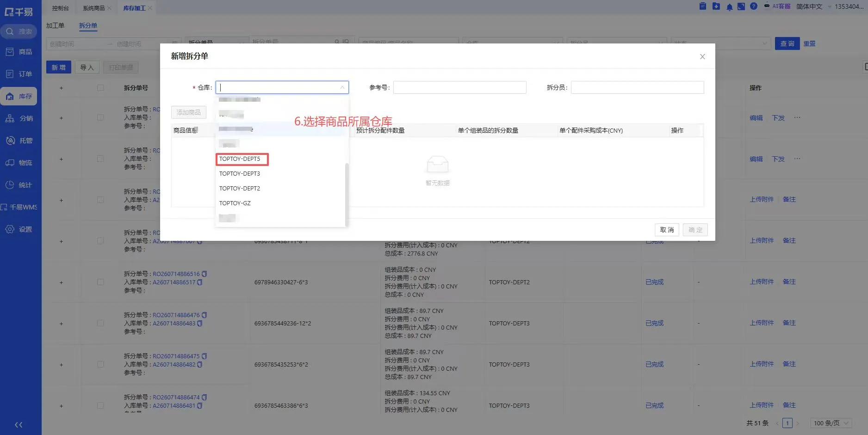Open the 100 条/页 page size dropdown
Viewport: 868px width, 435px height.
pyautogui.click(x=831, y=423)
